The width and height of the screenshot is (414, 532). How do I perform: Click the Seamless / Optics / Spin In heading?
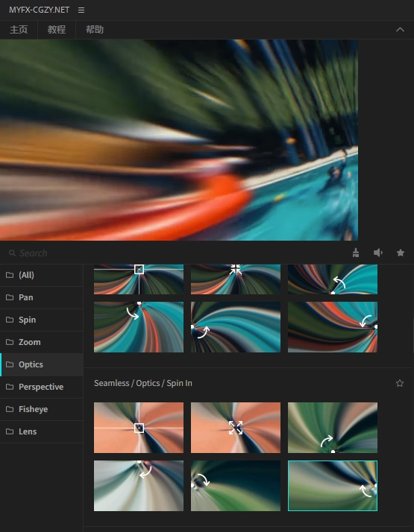click(143, 383)
